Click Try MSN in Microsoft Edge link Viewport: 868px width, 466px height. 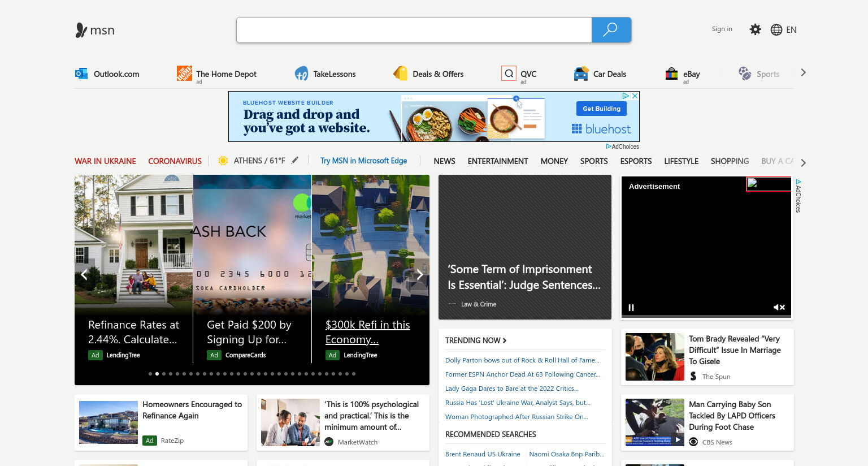363,161
